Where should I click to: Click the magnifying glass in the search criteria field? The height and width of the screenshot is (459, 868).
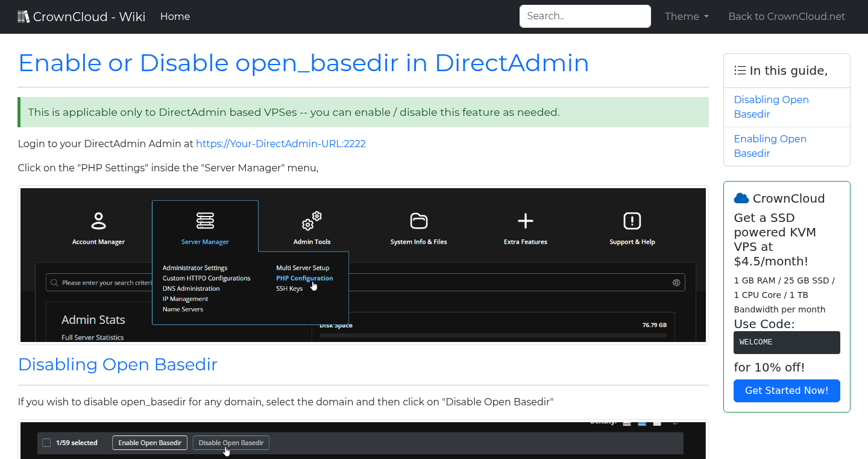pos(55,282)
